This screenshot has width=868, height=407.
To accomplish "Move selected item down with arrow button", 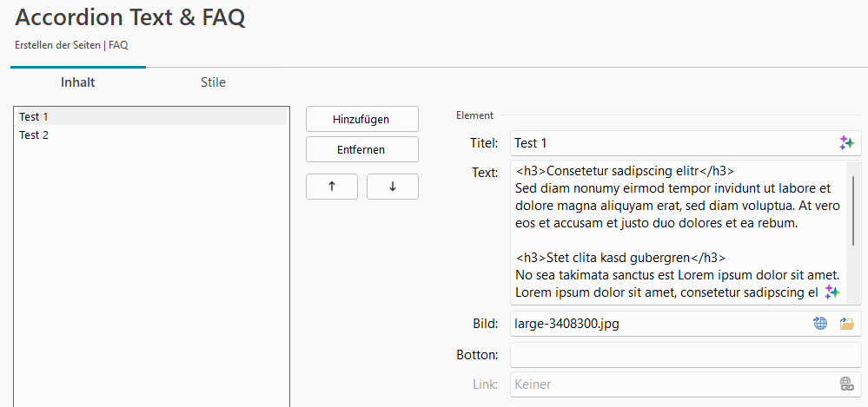I will point(392,187).
